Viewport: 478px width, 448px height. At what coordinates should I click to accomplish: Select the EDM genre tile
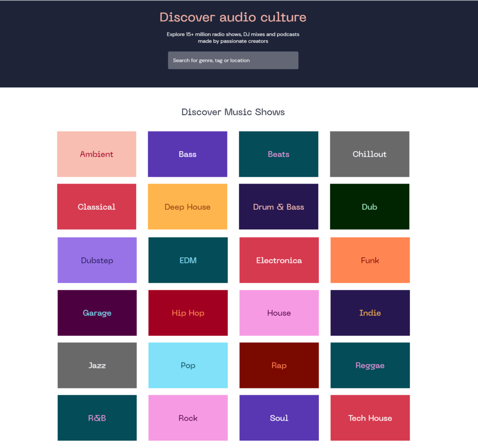[x=188, y=260]
